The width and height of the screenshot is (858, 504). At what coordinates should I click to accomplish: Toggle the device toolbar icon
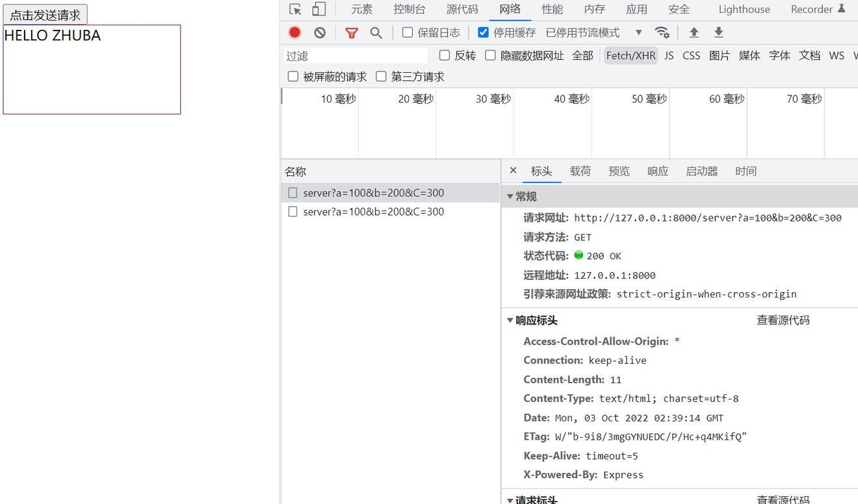[x=318, y=9]
